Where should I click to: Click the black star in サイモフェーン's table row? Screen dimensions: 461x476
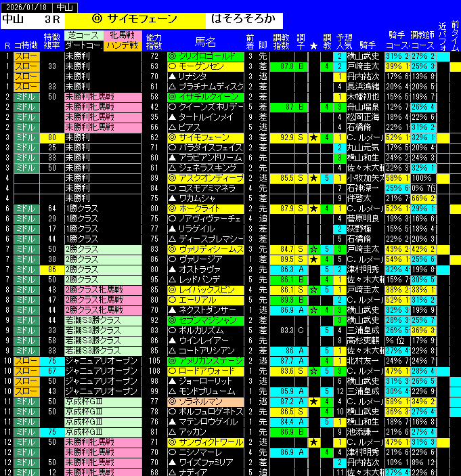click(x=313, y=138)
